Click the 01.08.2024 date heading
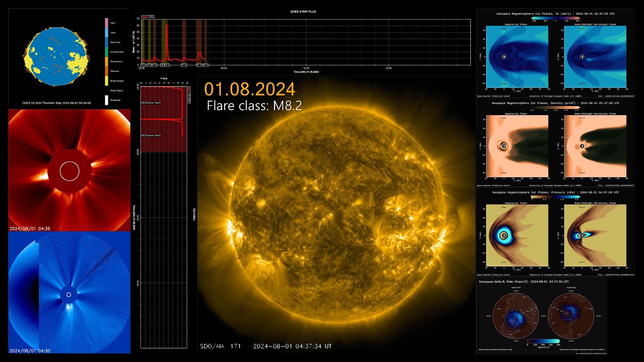 pos(250,89)
